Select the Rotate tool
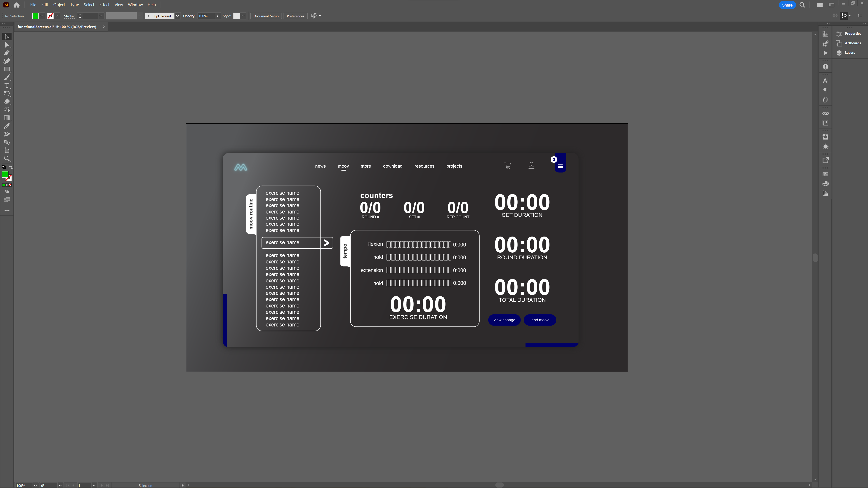The image size is (868, 488). tap(7, 93)
